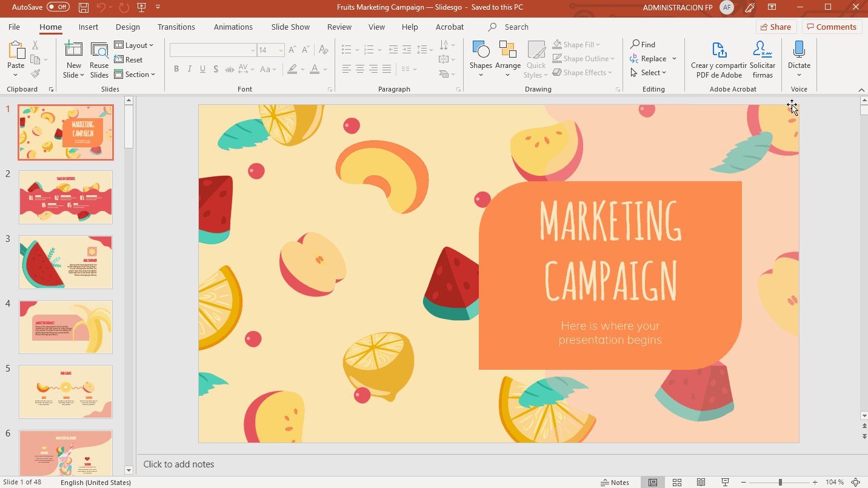The height and width of the screenshot is (488, 868).
Task: Open the Comments panel
Action: point(832,27)
